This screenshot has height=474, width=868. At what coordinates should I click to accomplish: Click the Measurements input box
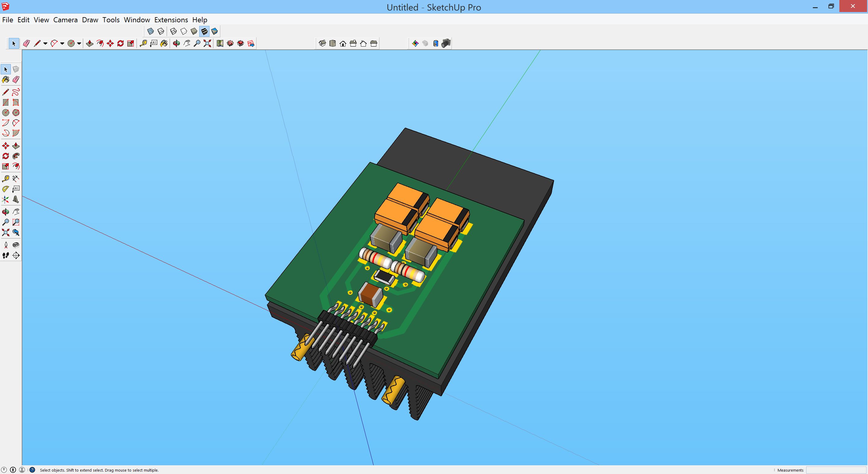click(x=836, y=470)
